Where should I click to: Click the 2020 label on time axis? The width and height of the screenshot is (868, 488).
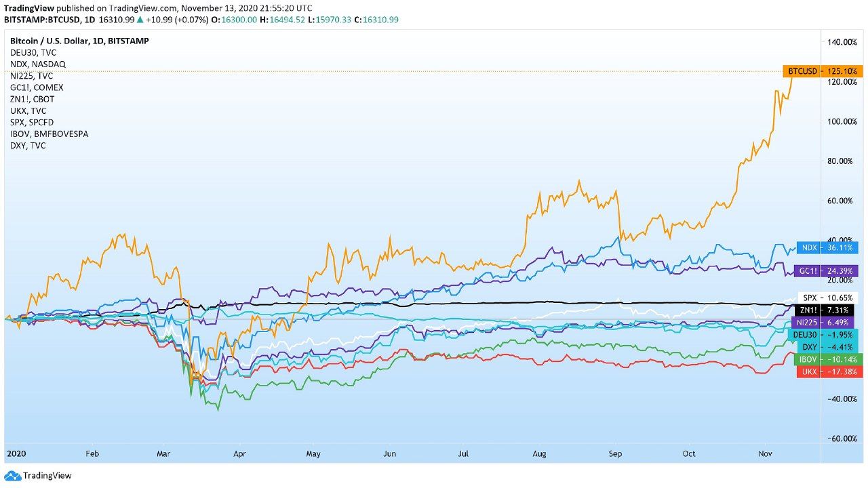(15, 453)
